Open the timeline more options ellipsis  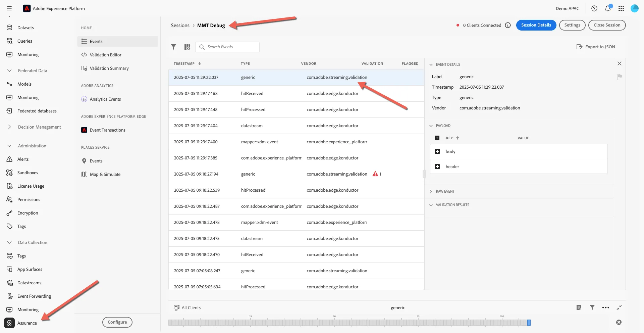pos(606,307)
